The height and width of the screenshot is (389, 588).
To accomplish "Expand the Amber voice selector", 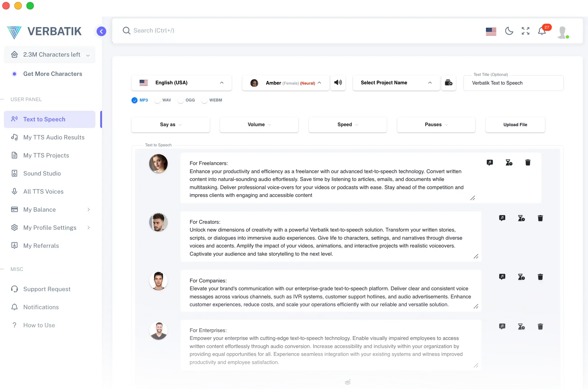I will click(285, 83).
